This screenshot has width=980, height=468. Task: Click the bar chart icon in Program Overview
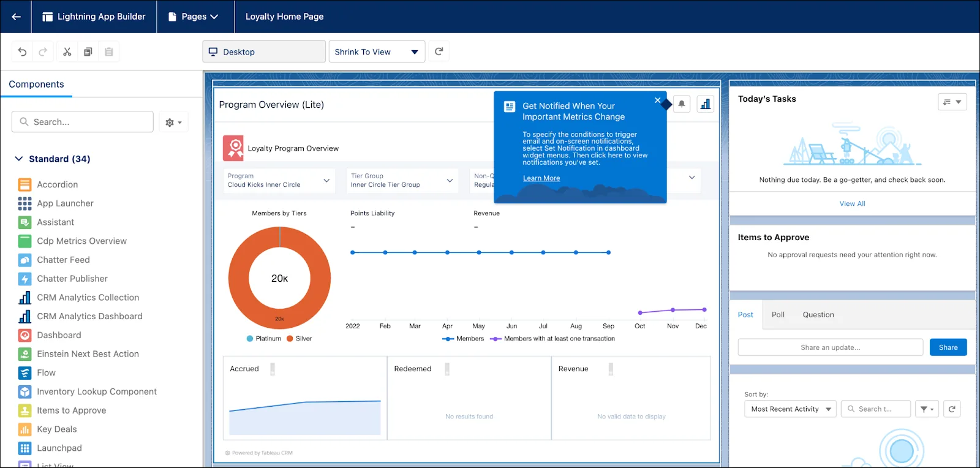(706, 104)
